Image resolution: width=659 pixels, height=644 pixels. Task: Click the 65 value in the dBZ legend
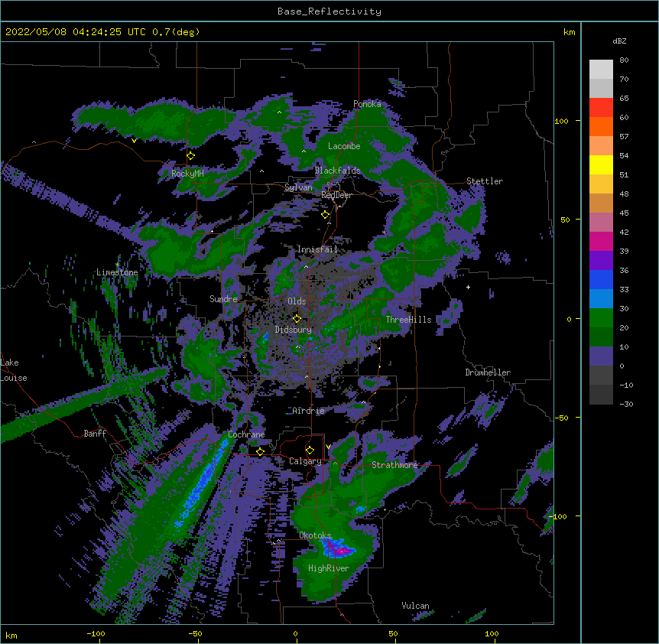[624, 99]
